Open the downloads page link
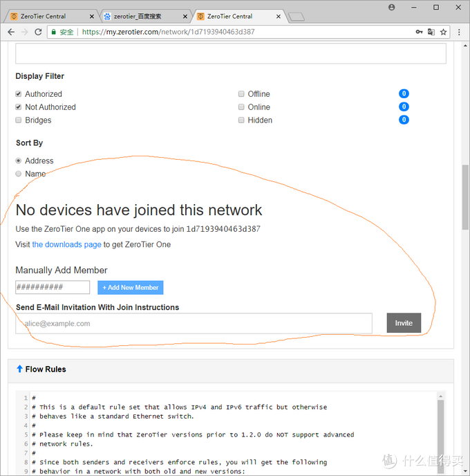Viewport: 470px width, 476px height. [66, 244]
